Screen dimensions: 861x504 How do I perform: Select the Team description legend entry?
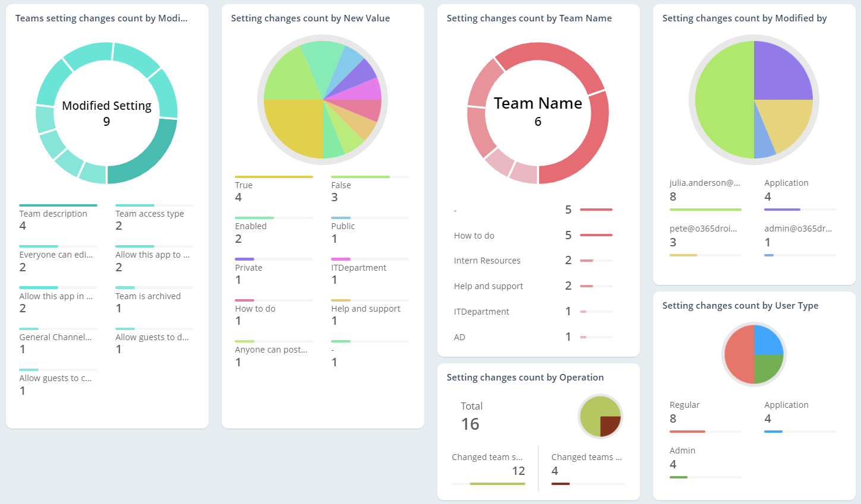[x=54, y=213]
